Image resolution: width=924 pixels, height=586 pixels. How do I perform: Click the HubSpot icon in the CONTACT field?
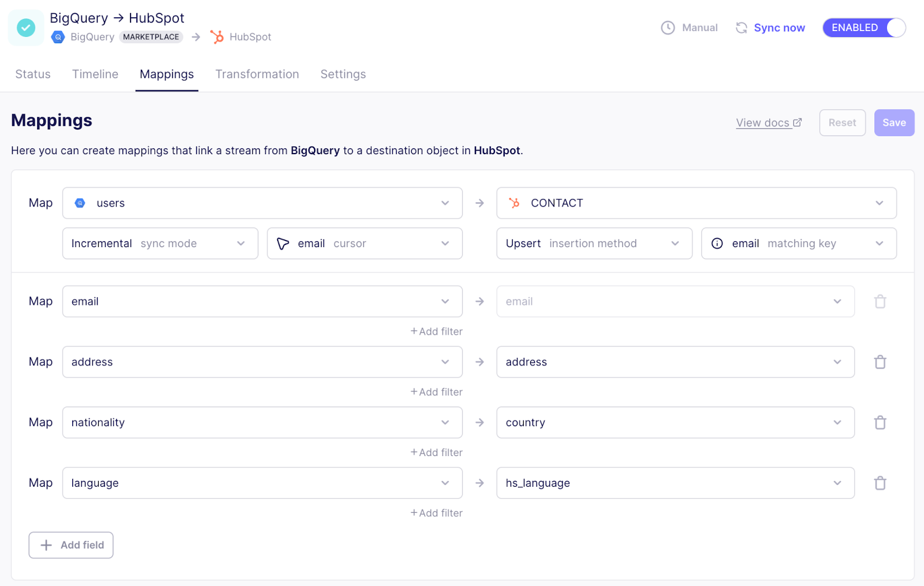coord(514,203)
